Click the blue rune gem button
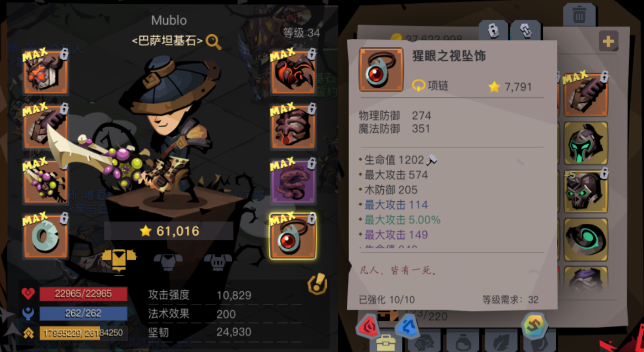This screenshot has height=352, width=644. [x=407, y=326]
